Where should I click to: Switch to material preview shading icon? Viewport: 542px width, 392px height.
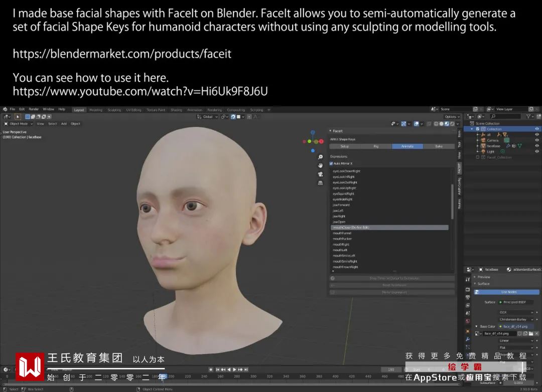[x=447, y=124]
